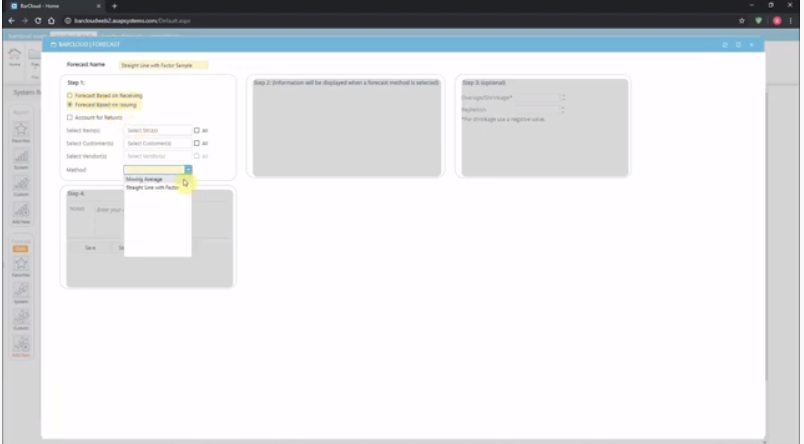Click the Select SKU(s) field
This screenshot has height=444, width=804.
[x=157, y=130]
